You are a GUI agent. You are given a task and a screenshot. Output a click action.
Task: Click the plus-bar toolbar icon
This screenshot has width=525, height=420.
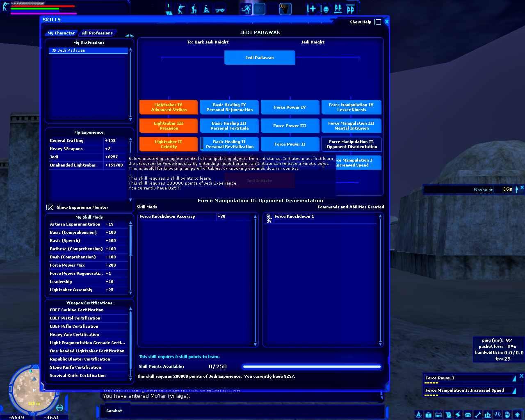[311, 9]
